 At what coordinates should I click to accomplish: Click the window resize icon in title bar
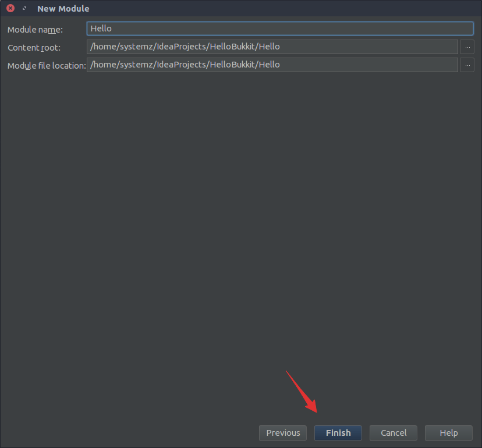tap(24, 9)
